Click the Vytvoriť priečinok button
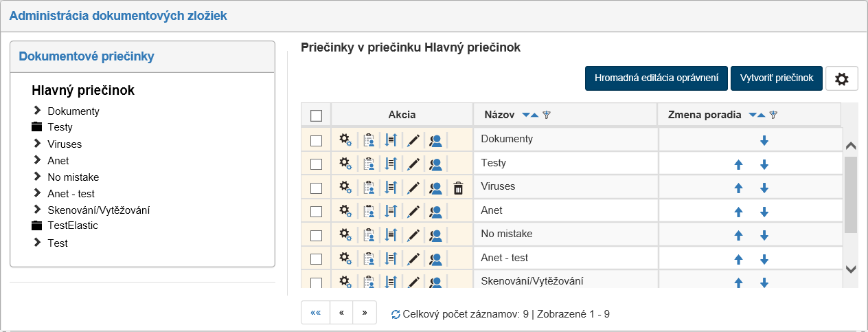The height and width of the screenshot is (332, 868). 776,78
